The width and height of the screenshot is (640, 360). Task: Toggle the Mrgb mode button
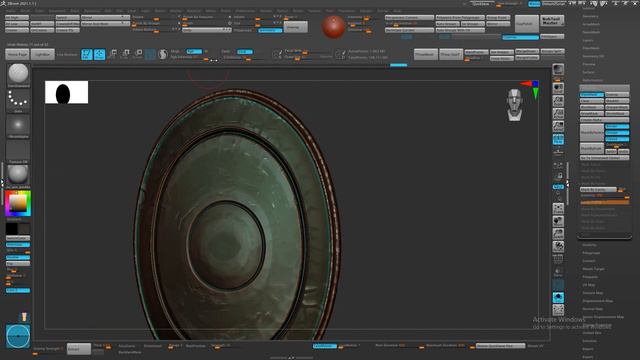click(175, 51)
